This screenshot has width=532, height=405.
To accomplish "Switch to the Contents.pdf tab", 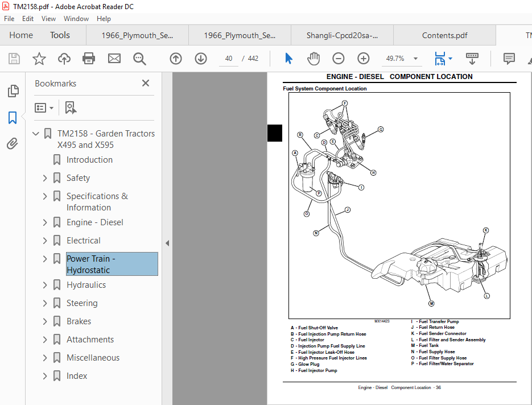I will pyautogui.click(x=444, y=35).
